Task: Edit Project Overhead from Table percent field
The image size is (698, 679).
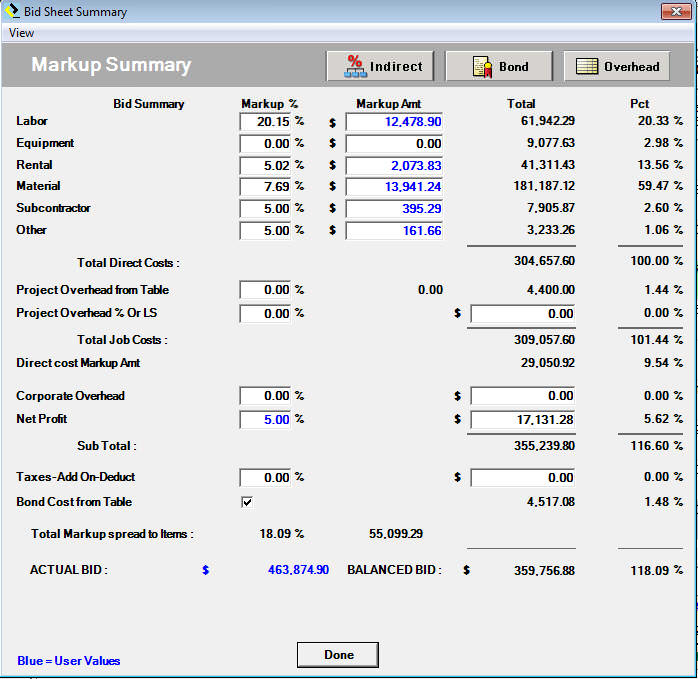Action: 265,290
